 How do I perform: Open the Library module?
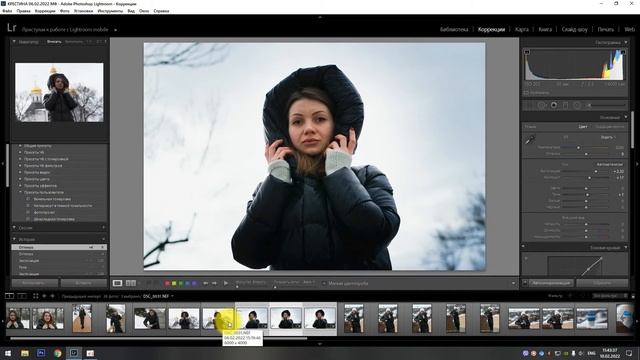[454, 29]
